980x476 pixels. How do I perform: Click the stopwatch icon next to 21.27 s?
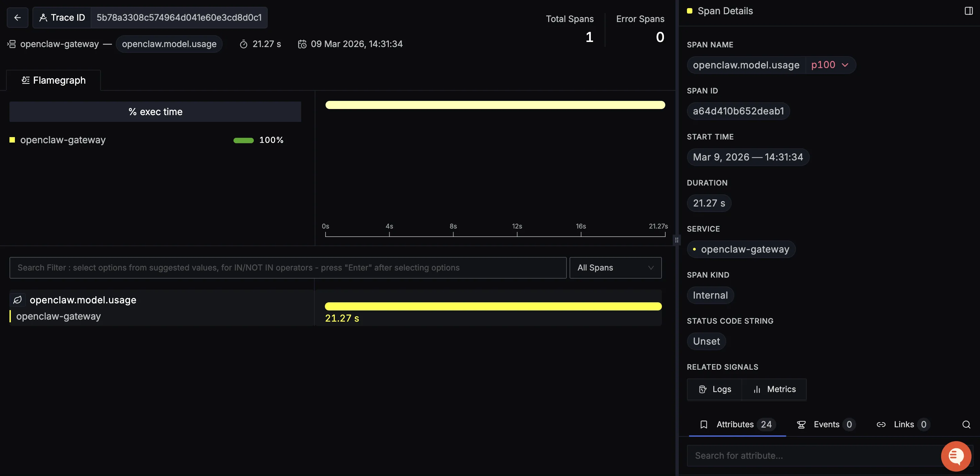[x=244, y=44]
